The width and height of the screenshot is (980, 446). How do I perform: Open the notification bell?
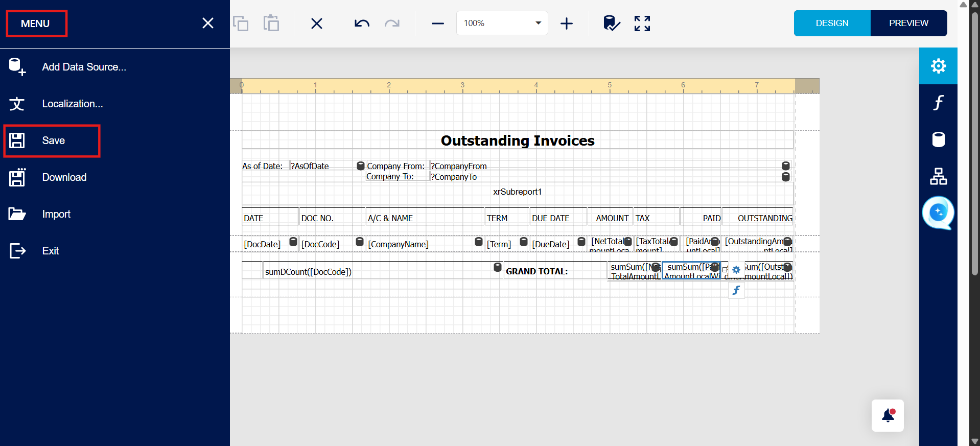pos(888,415)
